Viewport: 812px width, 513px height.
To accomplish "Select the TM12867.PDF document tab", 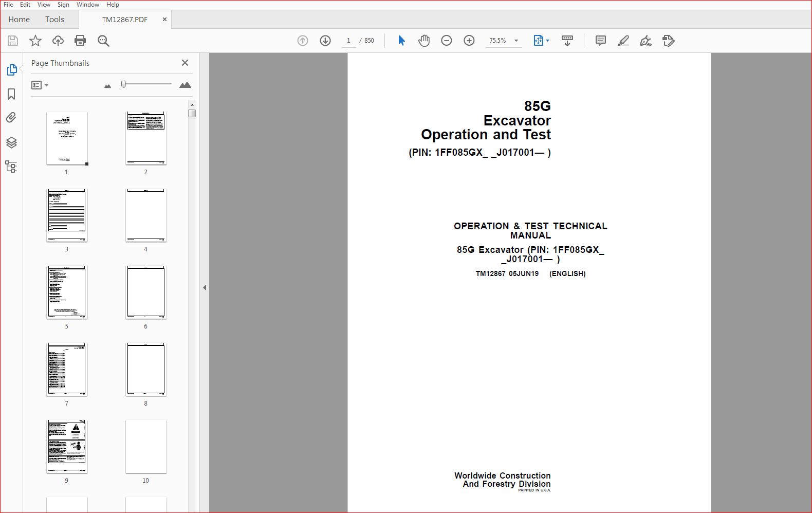I will pos(125,20).
